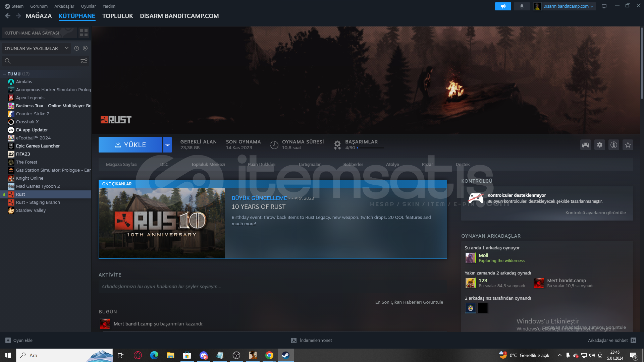644x362 pixels.
Task: Open the Arkadaşlar menu
Action: [64, 6]
